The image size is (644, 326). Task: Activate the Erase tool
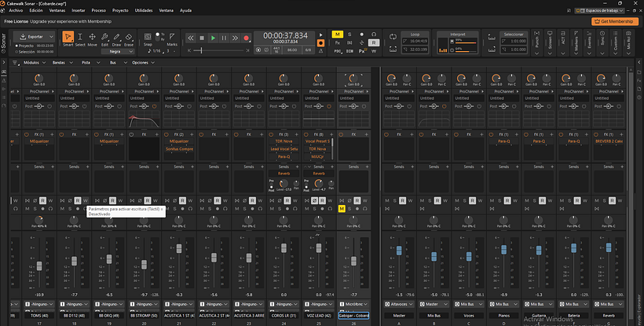point(129,38)
